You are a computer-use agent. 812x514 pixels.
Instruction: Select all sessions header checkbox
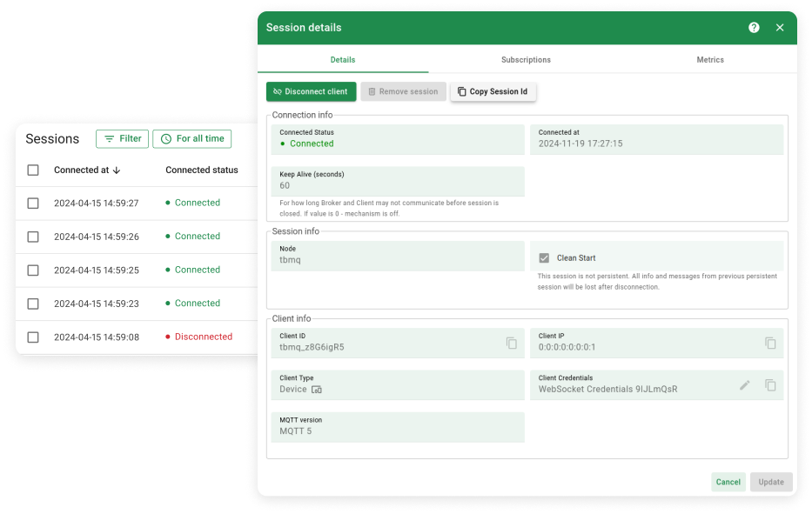click(x=33, y=170)
